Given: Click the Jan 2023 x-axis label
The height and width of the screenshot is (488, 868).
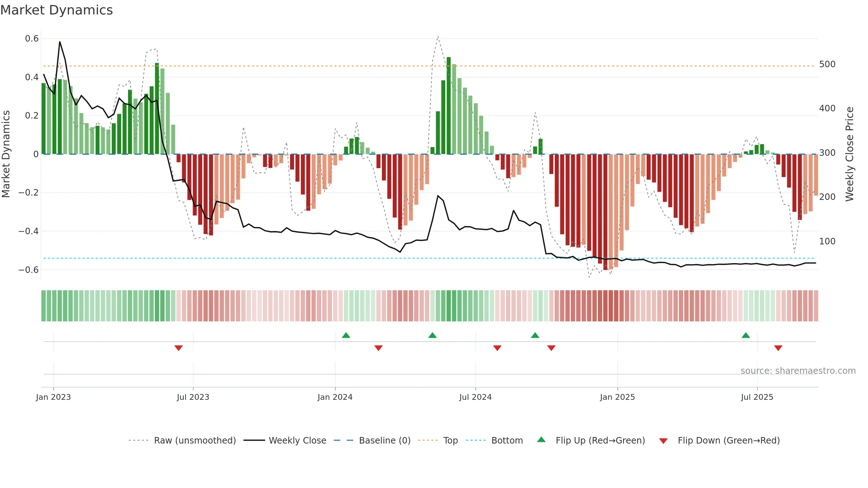Looking at the screenshot, I should [54, 397].
